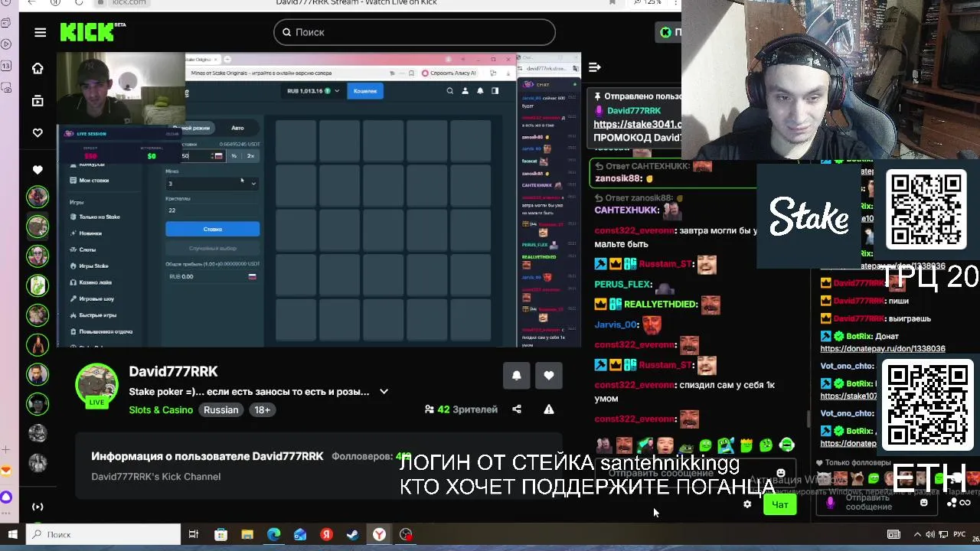Viewport: 980px width, 551px height.
Task: Open chat settings gear icon
Action: pyautogui.click(x=747, y=504)
